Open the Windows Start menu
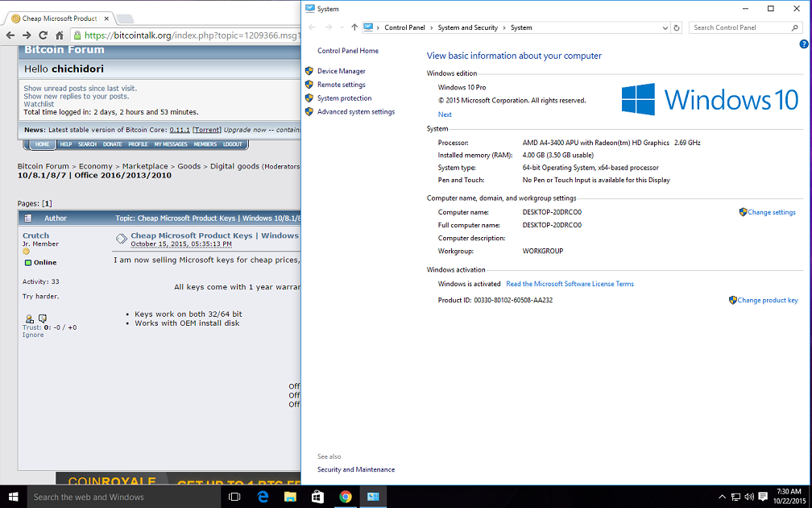 pyautogui.click(x=13, y=497)
